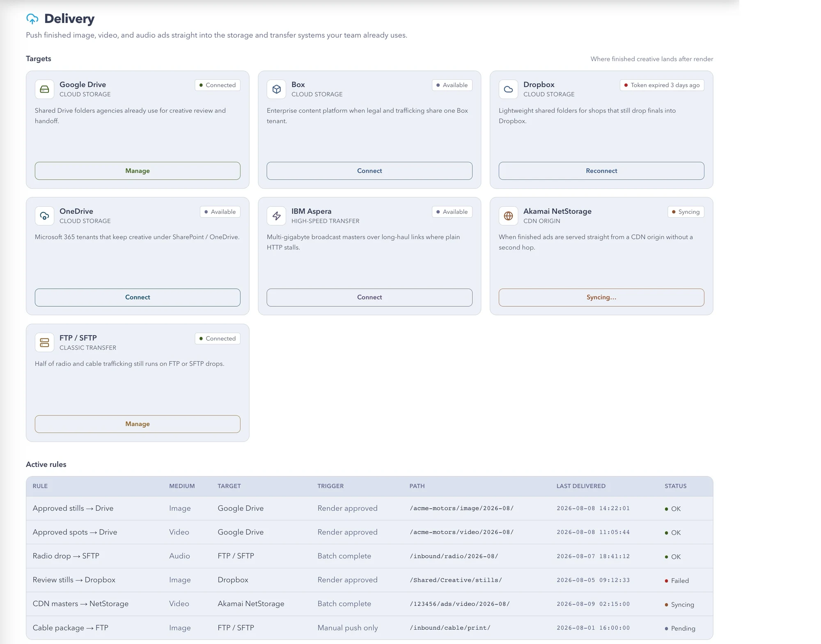Select the Radio drop → SFTP rule
The height and width of the screenshot is (644, 821).
pos(369,556)
